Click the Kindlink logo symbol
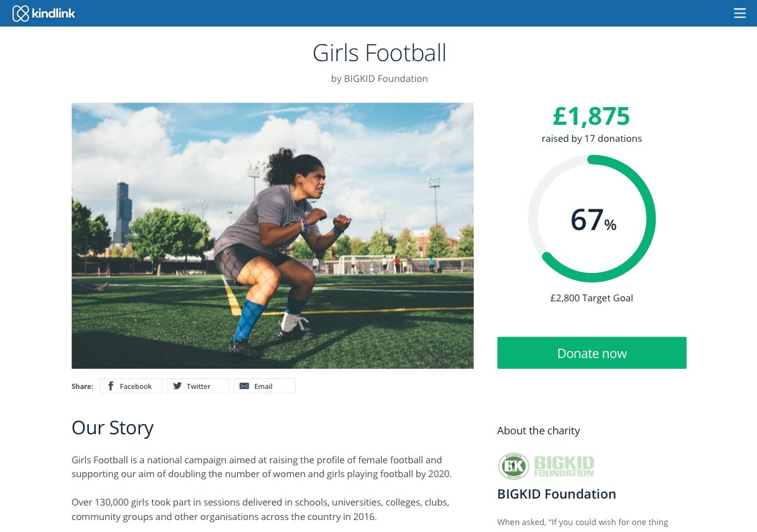This screenshot has height=532, width=757. tap(21, 13)
